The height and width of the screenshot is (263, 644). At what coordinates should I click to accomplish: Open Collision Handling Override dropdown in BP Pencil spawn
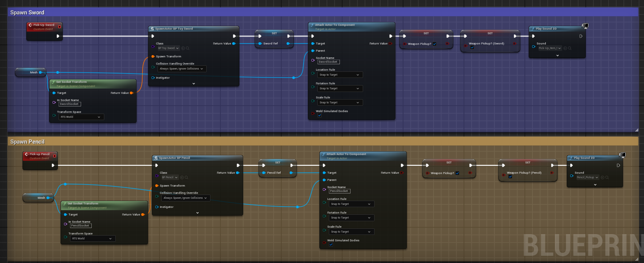click(186, 198)
